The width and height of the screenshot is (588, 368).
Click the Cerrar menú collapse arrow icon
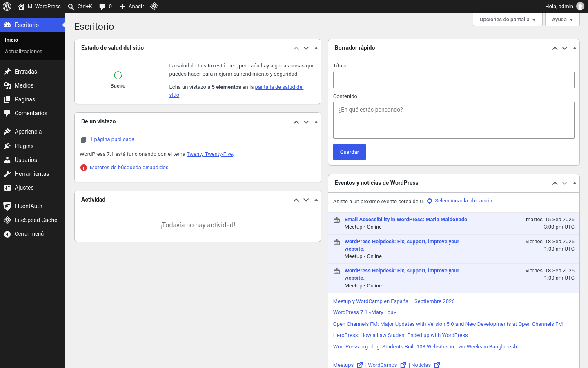click(x=7, y=234)
